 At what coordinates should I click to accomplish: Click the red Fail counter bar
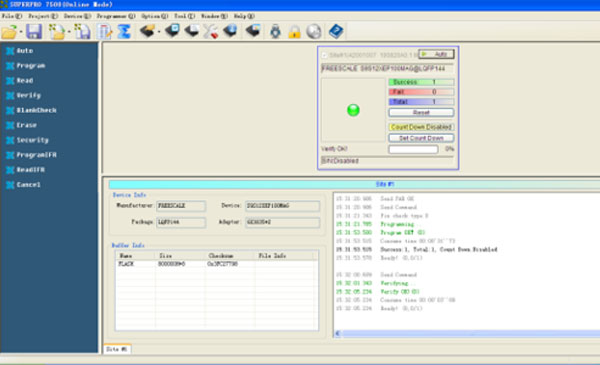pyautogui.click(x=421, y=92)
